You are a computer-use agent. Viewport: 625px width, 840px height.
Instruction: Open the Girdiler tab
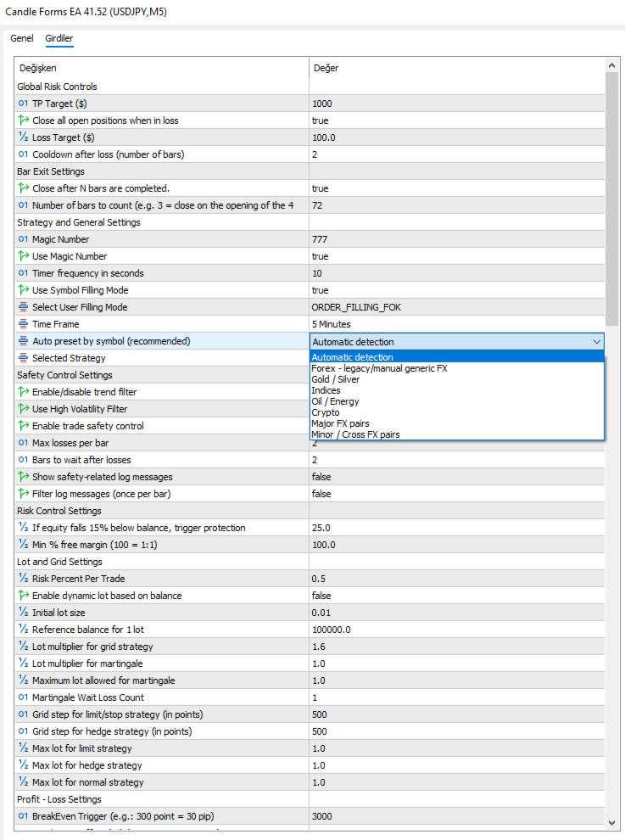59,38
